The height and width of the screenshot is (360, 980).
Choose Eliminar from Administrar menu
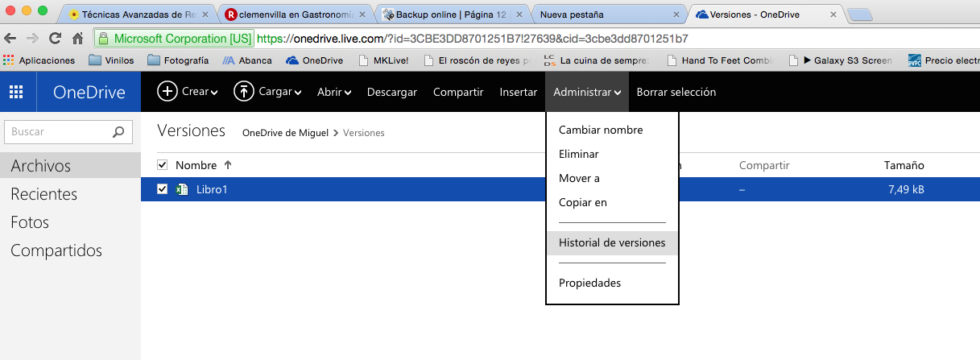(x=579, y=154)
